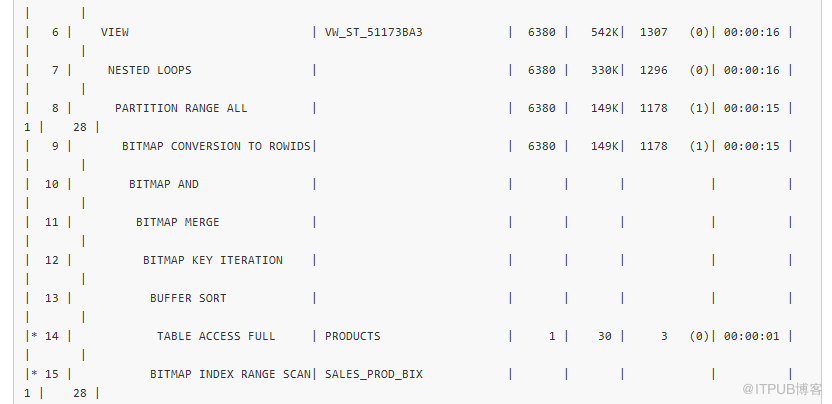Screen dimensions: 832x404
Task: Click the 542K bytes value
Action: click(604, 32)
